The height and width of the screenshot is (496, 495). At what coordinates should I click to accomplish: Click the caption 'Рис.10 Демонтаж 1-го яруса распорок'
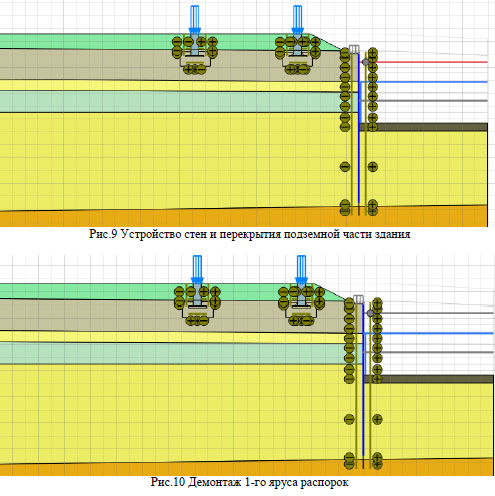coord(249,482)
